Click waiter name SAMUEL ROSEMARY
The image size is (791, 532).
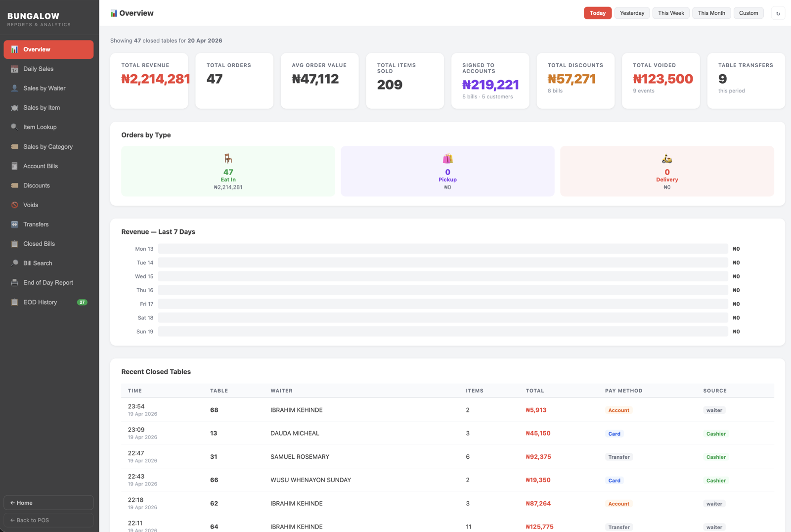coord(300,457)
